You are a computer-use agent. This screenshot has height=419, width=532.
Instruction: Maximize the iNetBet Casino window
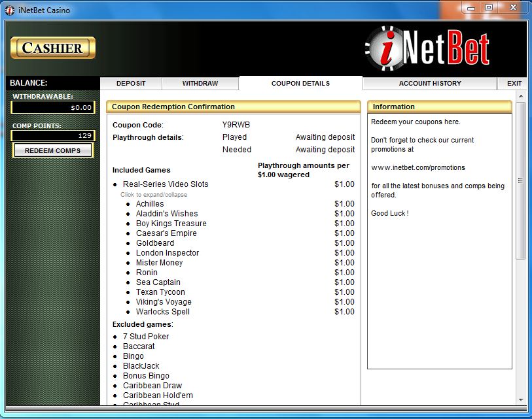(489, 7)
